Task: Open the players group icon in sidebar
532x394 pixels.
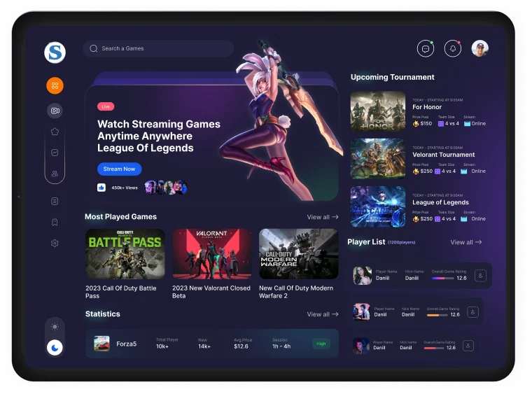Action: (x=55, y=174)
